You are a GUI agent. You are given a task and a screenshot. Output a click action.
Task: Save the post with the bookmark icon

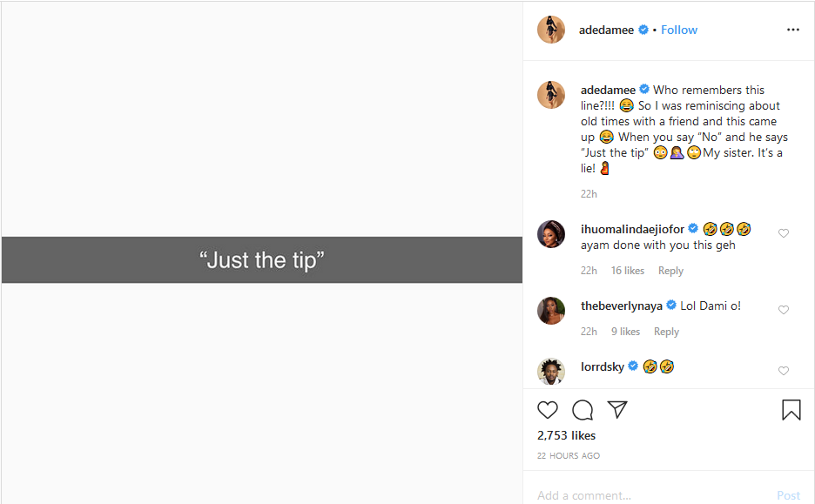click(x=791, y=410)
